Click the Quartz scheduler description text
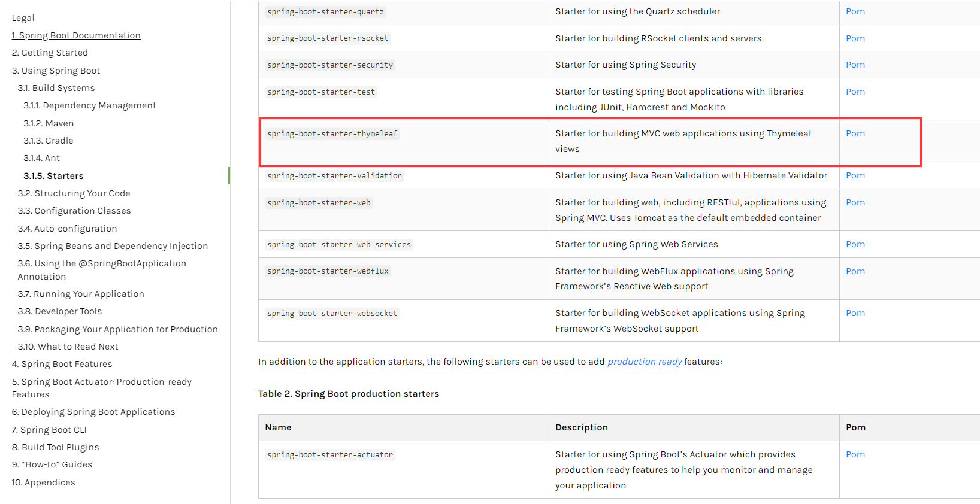980x504 pixels. click(638, 11)
